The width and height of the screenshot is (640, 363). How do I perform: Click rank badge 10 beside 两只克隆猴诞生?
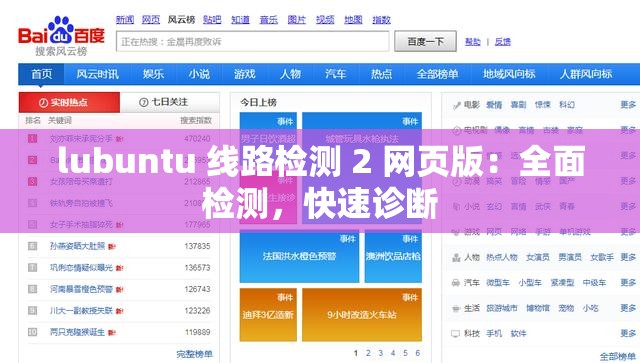point(32,332)
